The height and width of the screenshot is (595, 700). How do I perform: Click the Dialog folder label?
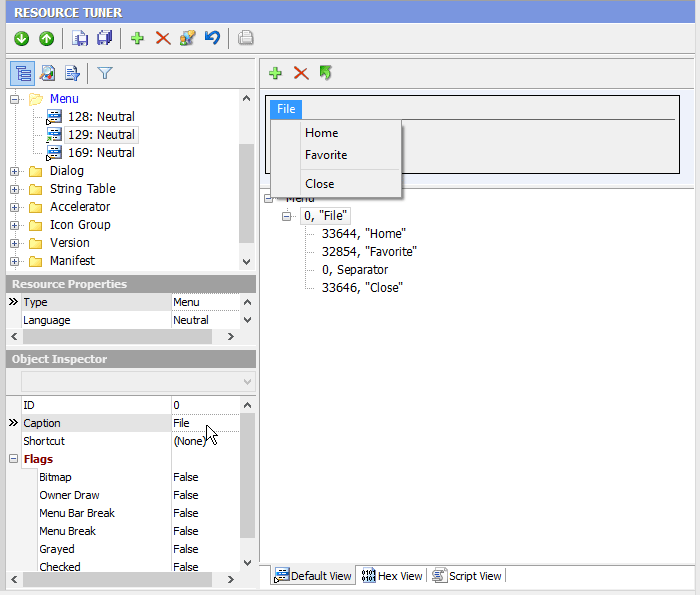coord(67,171)
